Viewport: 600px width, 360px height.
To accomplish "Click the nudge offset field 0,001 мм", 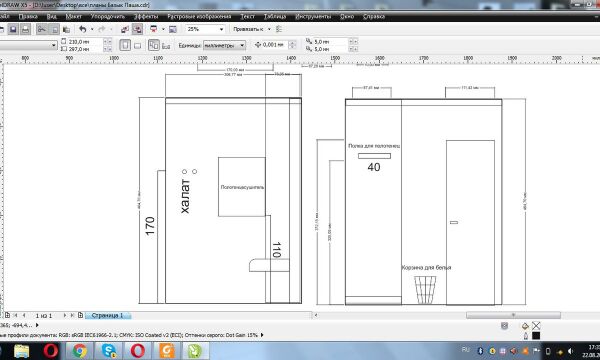I will (x=274, y=45).
